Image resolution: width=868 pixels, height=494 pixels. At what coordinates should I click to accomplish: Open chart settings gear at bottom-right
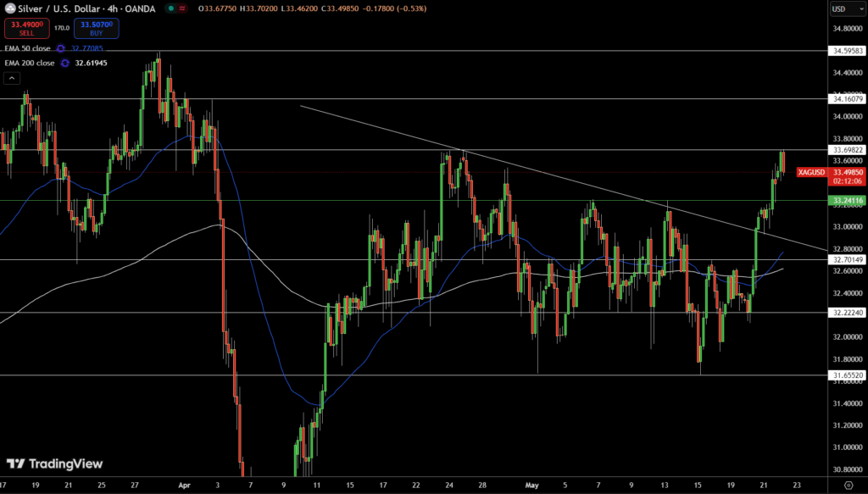pyautogui.click(x=848, y=485)
